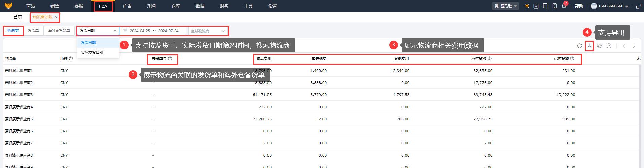This screenshot has height=168, width=644.
Task: Open the 全部物流商 filter dropdown
Action: pyautogui.click(x=208, y=31)
